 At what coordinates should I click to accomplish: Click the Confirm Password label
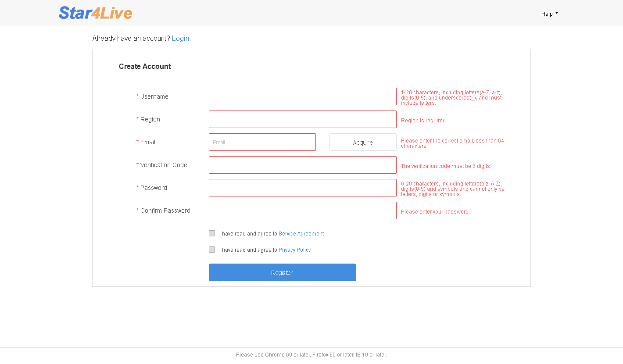click(x=165, y=211)
